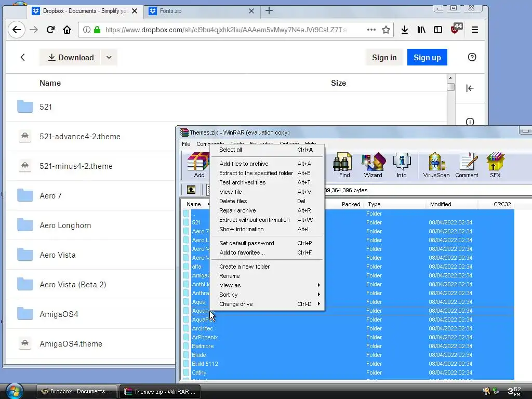Select the Architec folder row in WinRAR

pyautogui.click(x=349, y=328)
